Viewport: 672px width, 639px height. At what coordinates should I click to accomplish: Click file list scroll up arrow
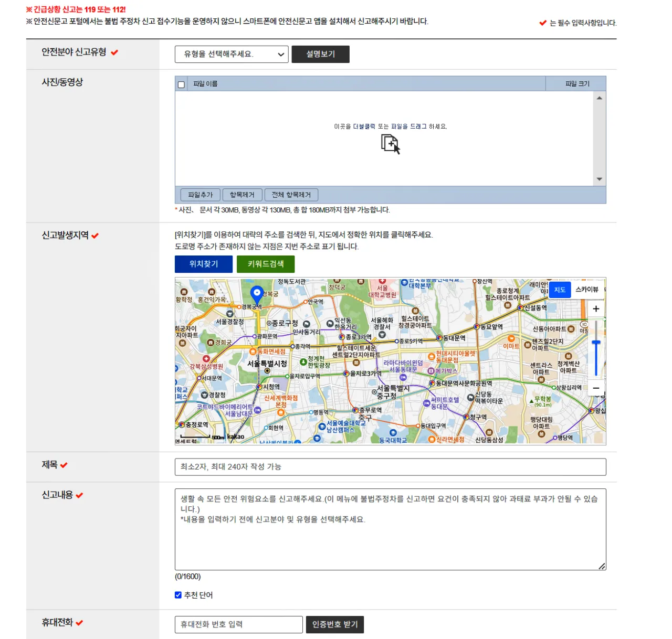(x=600, y=98)
